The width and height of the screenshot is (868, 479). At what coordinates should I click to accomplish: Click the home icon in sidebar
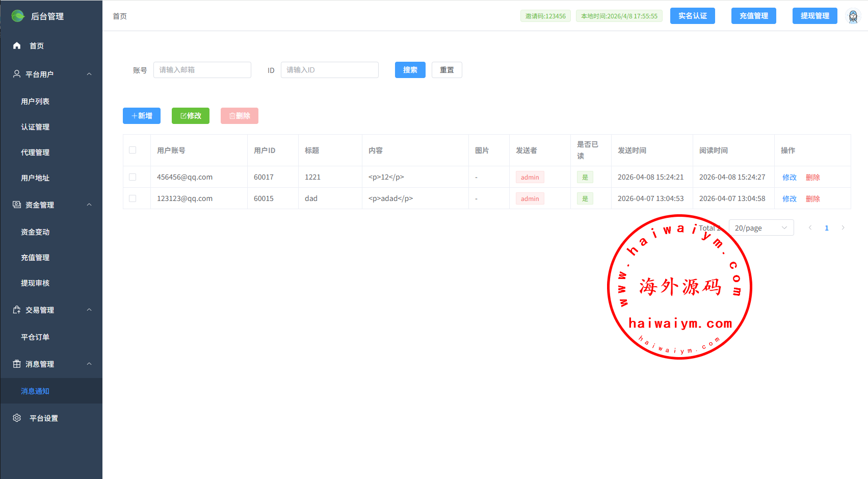click(x=17, y=46)
